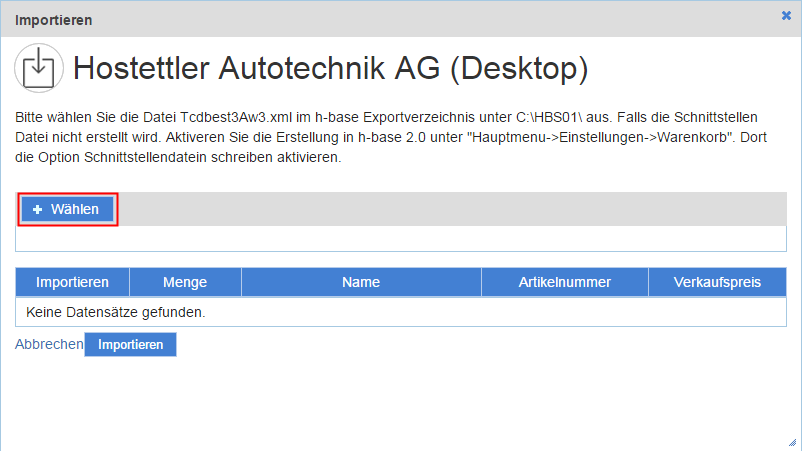Click the Abbrechen link
This screenshot has height=451, width=802.
click(x=49, y=344)
